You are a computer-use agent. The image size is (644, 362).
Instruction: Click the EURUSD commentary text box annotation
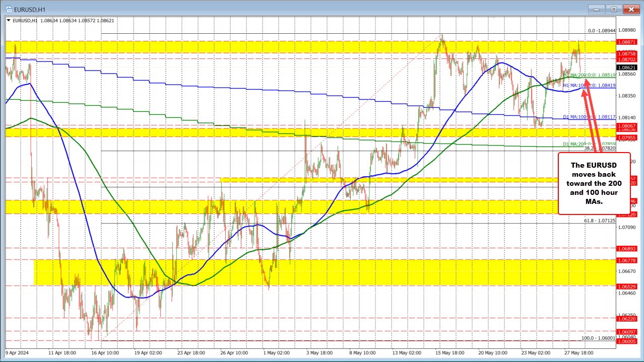[595, 183]
